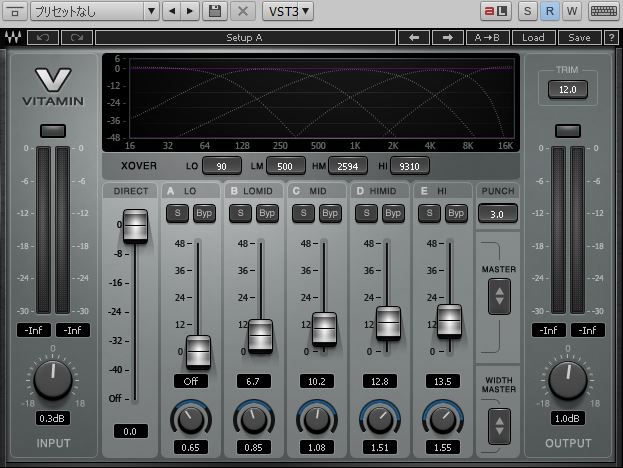Click the DIRECT value field 0.0
The width and height of the screenshot is (623, 468).
130,431
